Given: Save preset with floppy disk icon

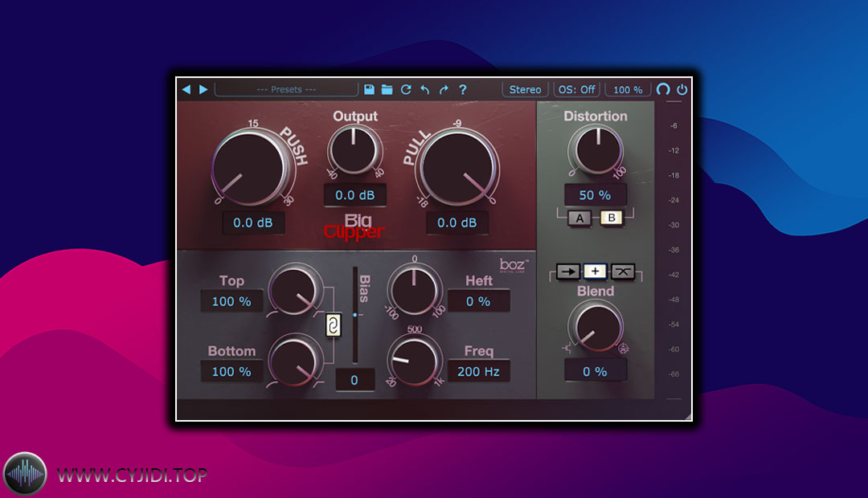Looking at the screenshot, I should tap(369, 90).
